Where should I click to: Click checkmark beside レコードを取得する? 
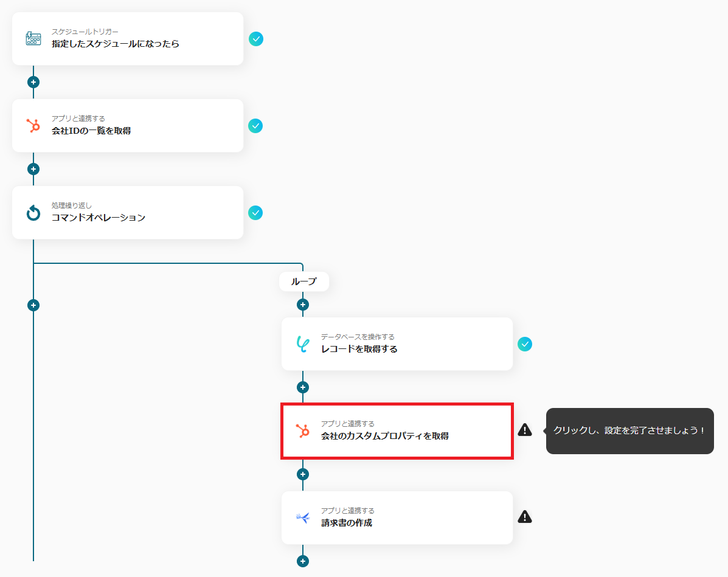pyautogui.click(x=525, y=344)
